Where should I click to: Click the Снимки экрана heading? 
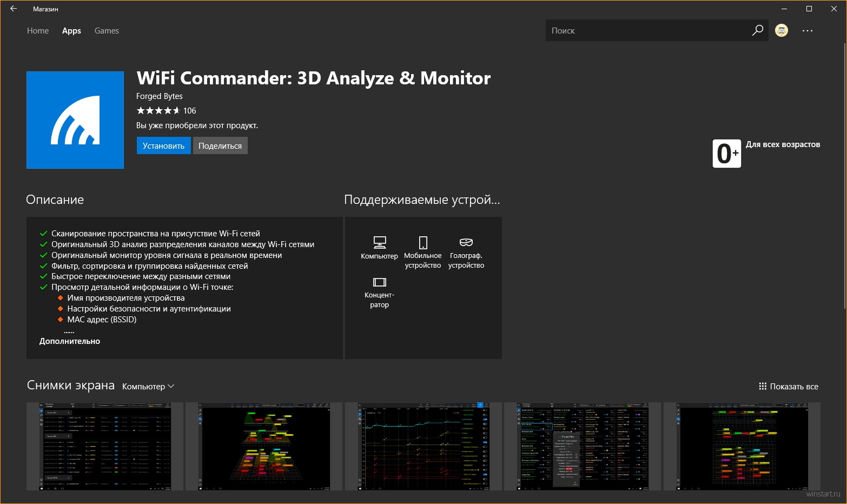tap(71, 385)
